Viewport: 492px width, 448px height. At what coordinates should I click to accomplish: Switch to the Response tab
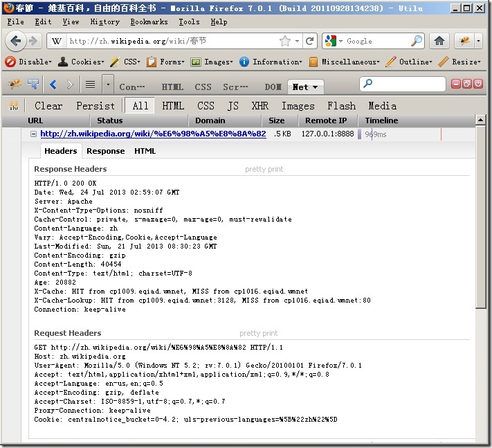tap(105, 151)
